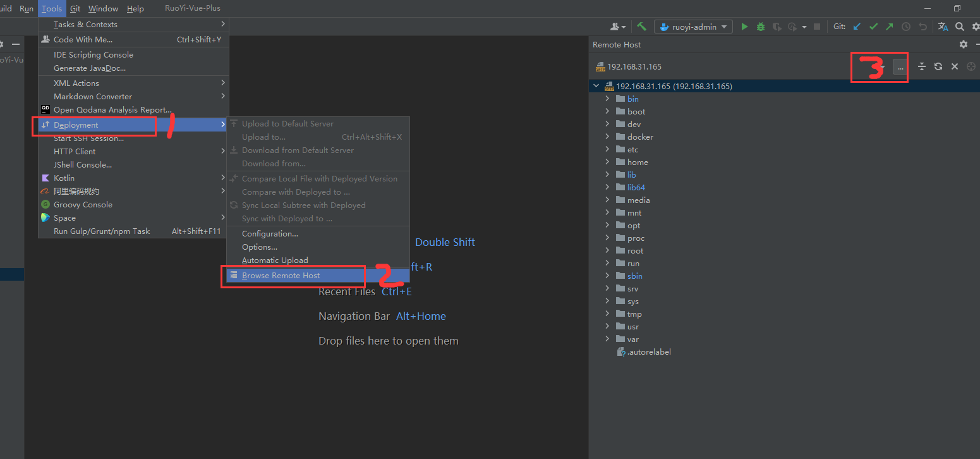Open Deployment Configuration item

pos(318,233)
